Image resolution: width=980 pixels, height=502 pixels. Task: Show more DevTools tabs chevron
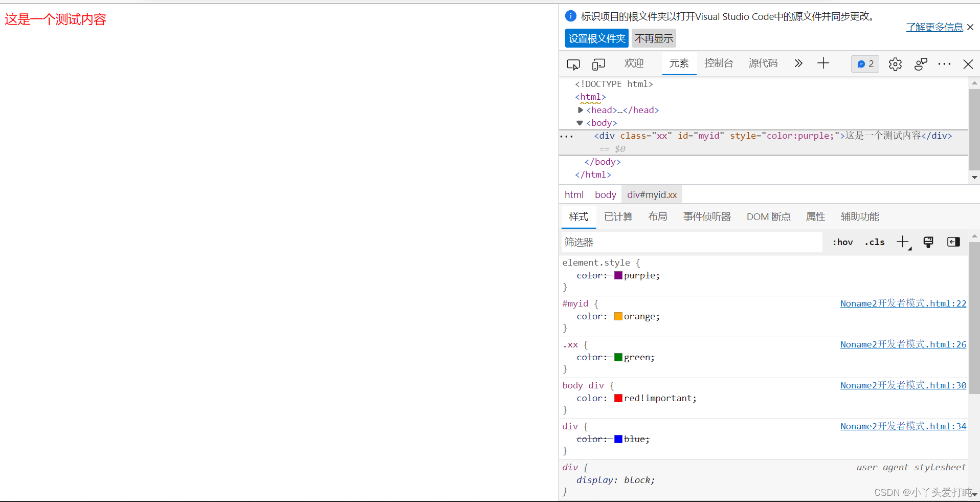pos(798,63)
